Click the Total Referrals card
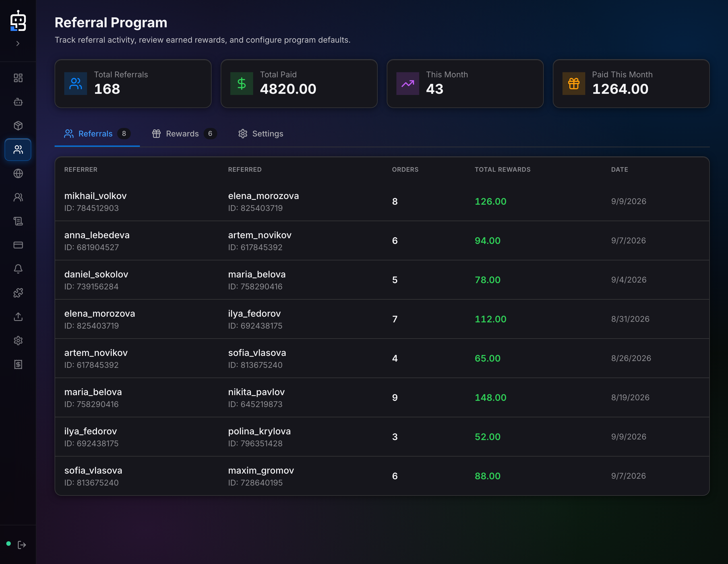This screenshot has height=564, width=728. [x=133, y=84]
